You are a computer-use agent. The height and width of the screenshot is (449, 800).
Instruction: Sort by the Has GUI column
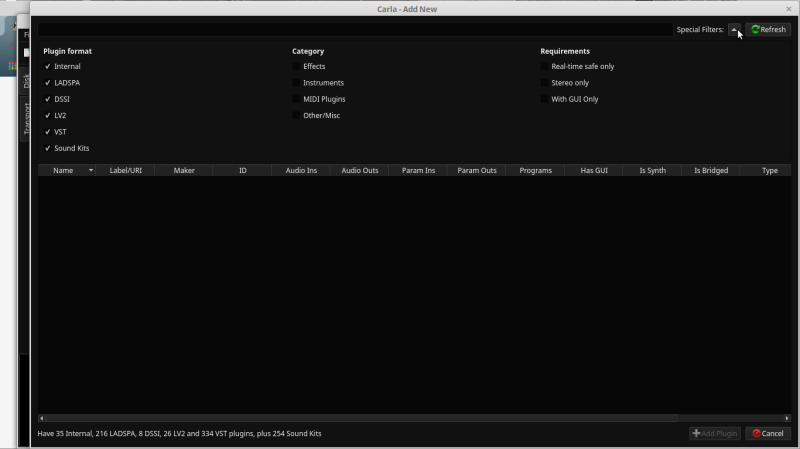click(x=594, y=170)
